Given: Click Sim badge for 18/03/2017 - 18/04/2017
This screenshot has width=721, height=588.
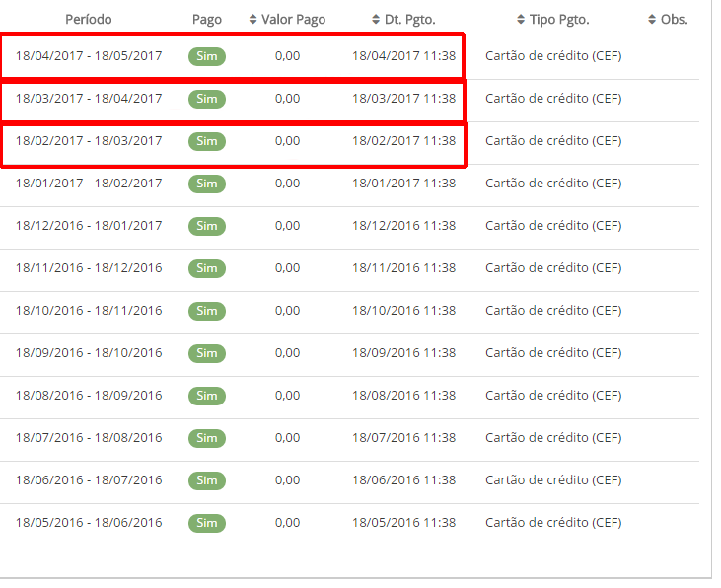Looking at the screenshot, I should (207, 99).
